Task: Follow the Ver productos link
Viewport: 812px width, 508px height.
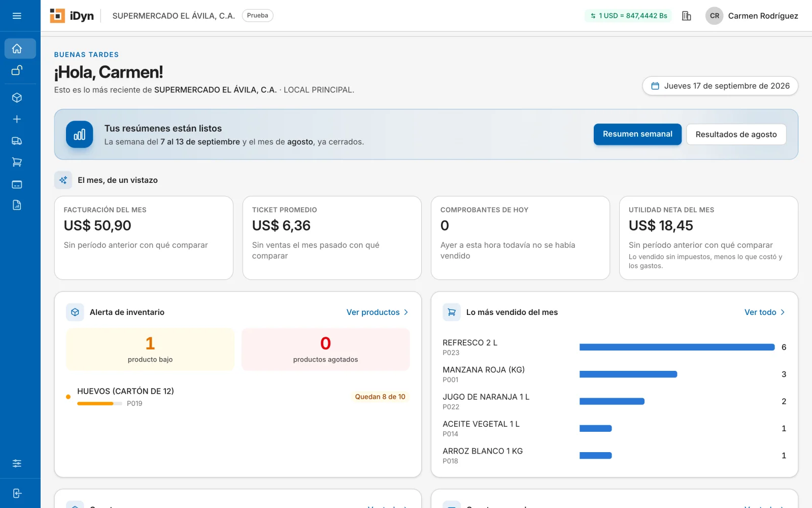Action: click(377, 312)
